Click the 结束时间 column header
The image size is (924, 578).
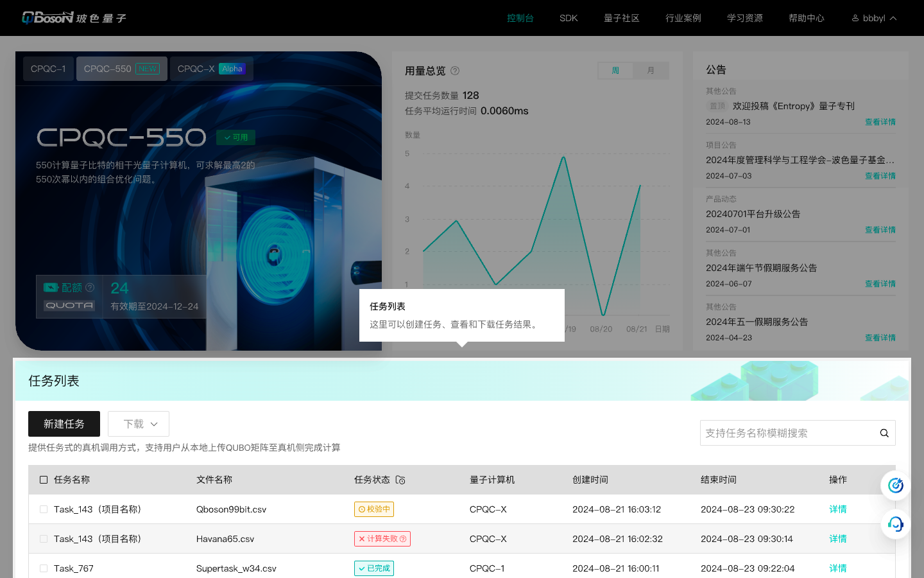719,480
